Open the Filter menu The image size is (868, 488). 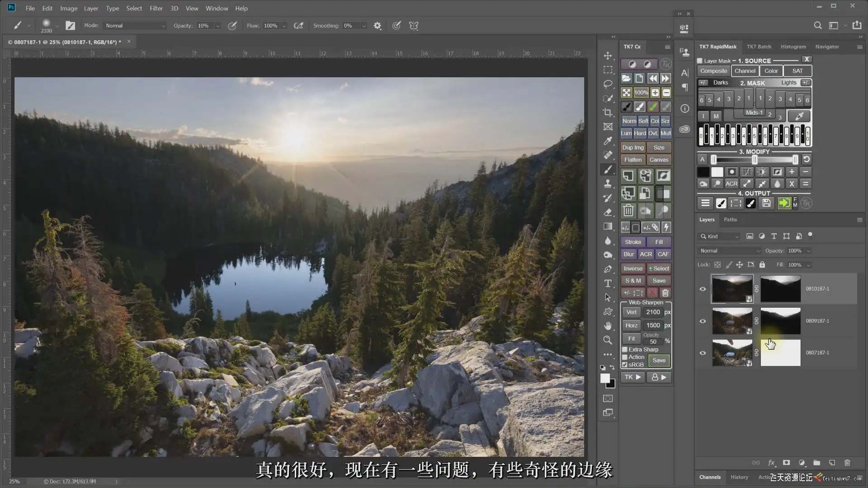[156, 8]
